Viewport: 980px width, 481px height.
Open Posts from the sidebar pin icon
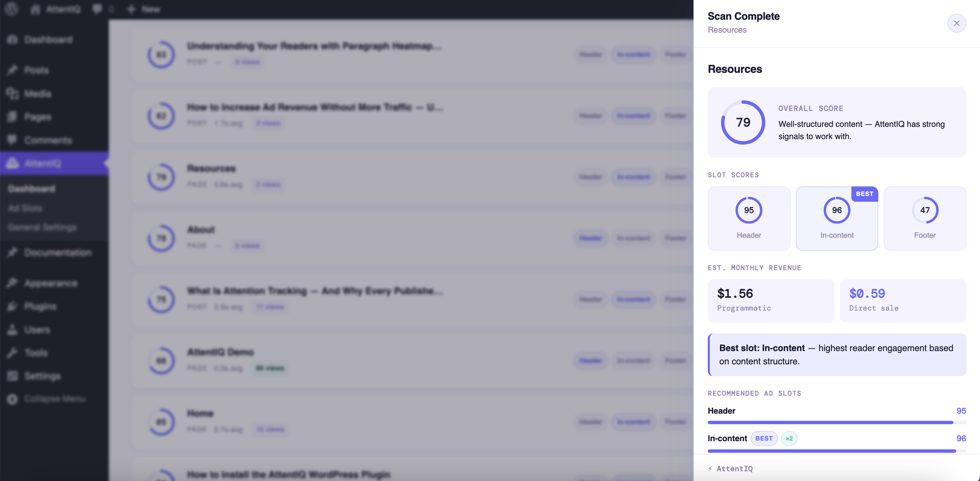pos(13,70)
